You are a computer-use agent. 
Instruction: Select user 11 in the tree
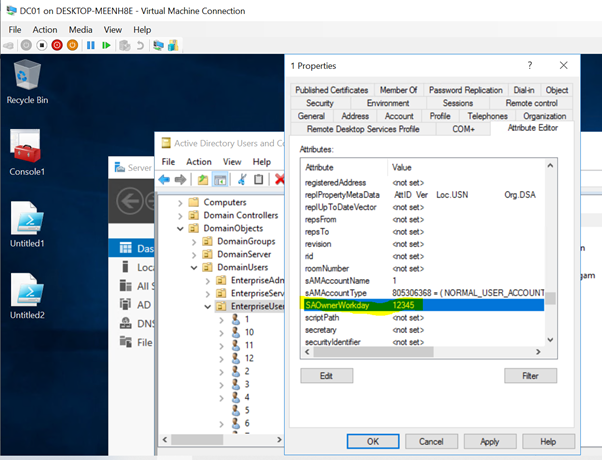(242, 345)
